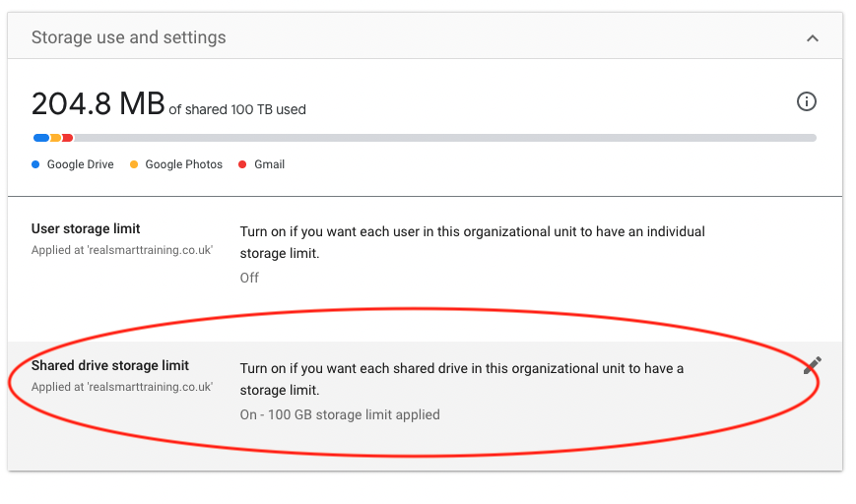Screen dimensions: 856x504
Task: Click the red segment of the storage bar
Action: [x=67, y=138]
